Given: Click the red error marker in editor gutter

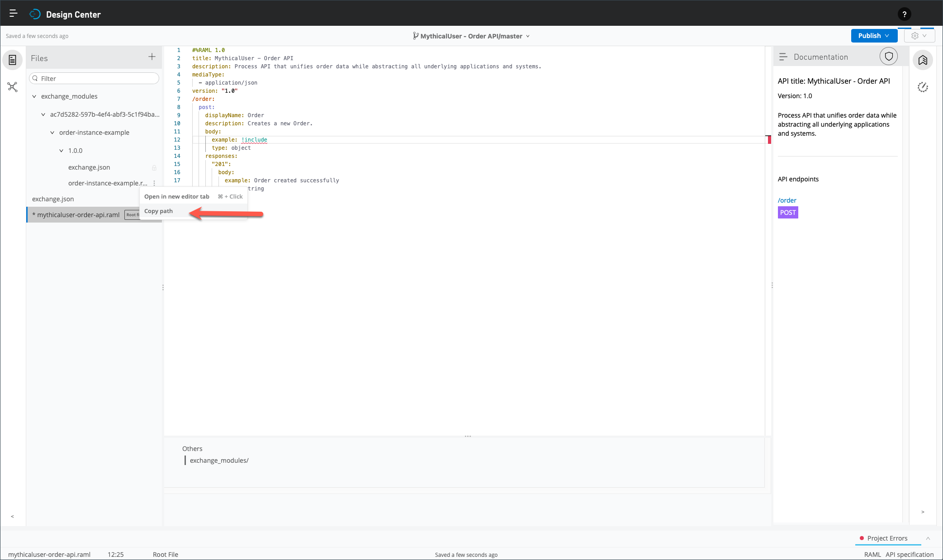Looking at the screenshot, I should click(769, 139).
